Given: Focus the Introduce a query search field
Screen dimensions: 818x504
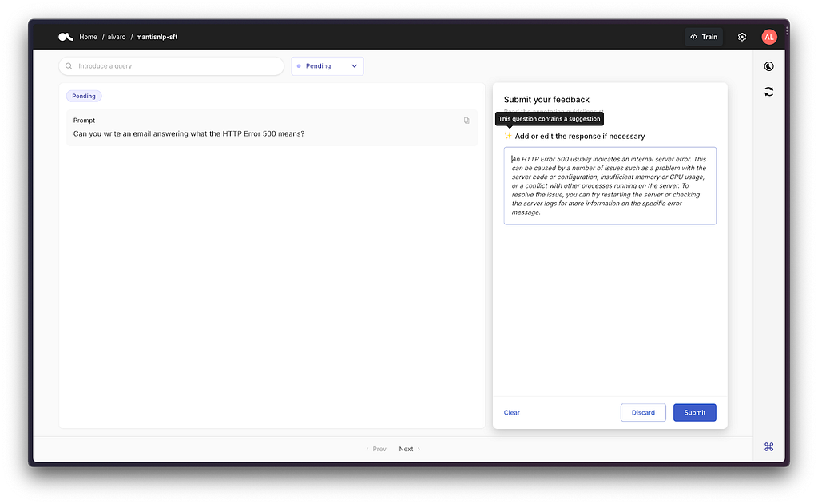Looking at the screenshot, I should click(x=171, y=66).
